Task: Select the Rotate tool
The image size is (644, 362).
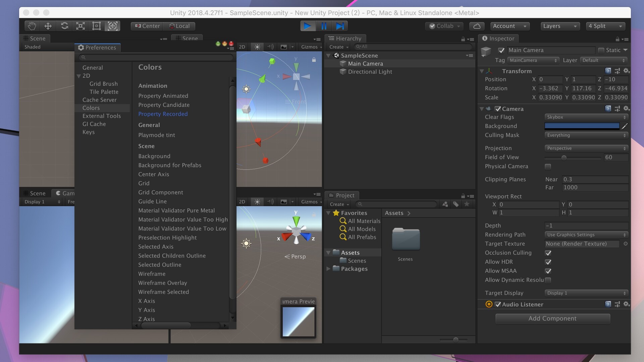Action: (64, 26)
